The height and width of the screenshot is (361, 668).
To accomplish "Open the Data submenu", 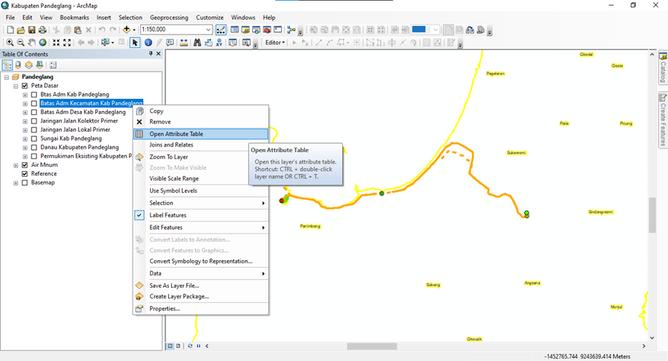I will pos(201,273).
